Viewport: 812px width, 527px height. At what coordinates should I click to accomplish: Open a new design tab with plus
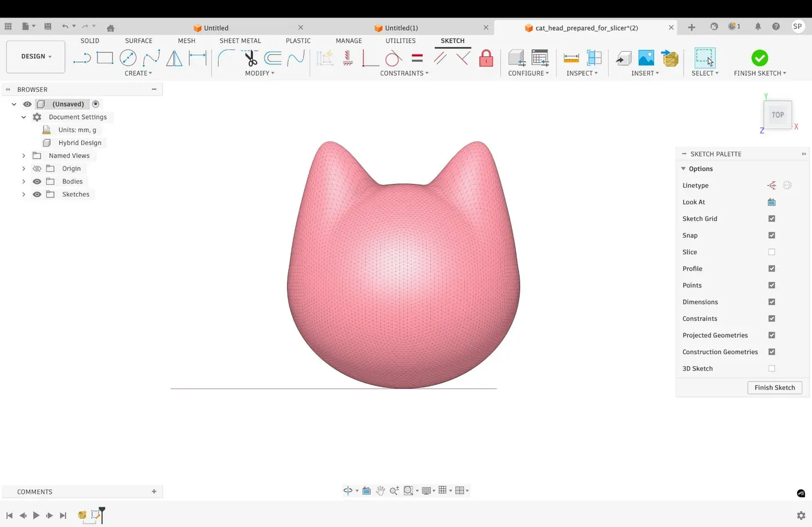tap(691, 27)
